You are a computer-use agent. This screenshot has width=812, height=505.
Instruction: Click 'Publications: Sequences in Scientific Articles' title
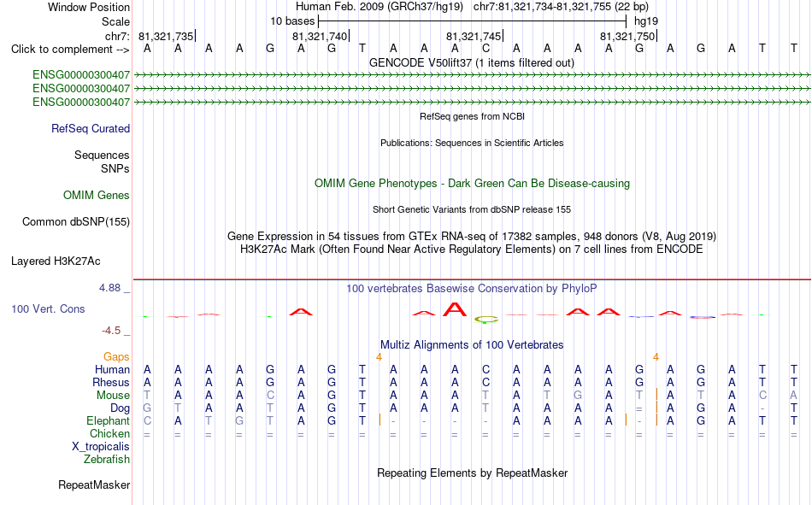[472, 143]
